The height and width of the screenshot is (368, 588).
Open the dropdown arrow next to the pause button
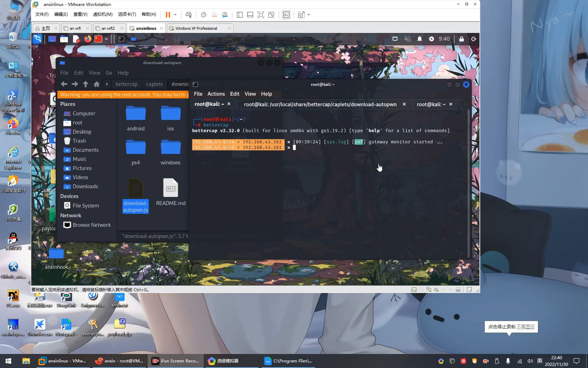pos(175,15)
